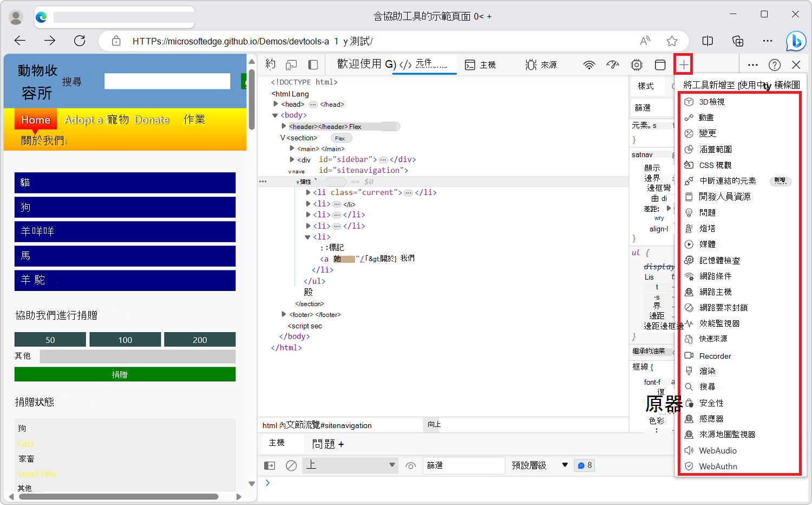
Task: Open the console context 上 dropdown
Action: click(x=350, y=465)
